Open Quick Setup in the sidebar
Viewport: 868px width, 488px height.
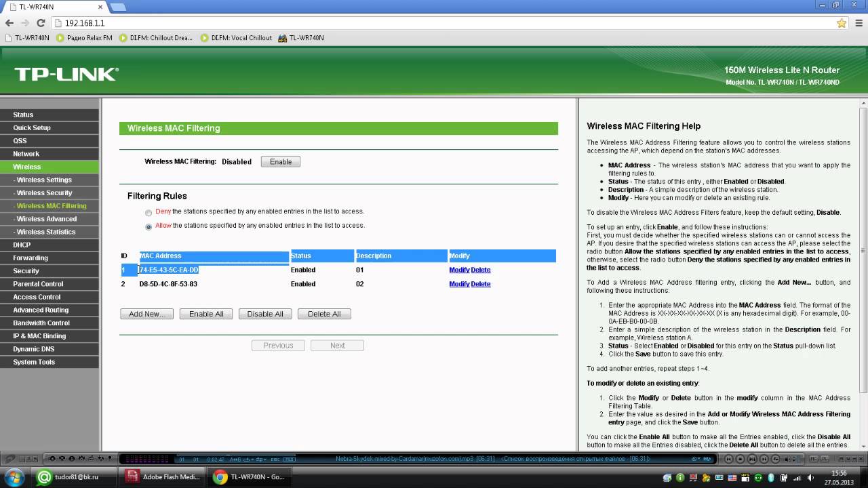(x=50, y=127)
